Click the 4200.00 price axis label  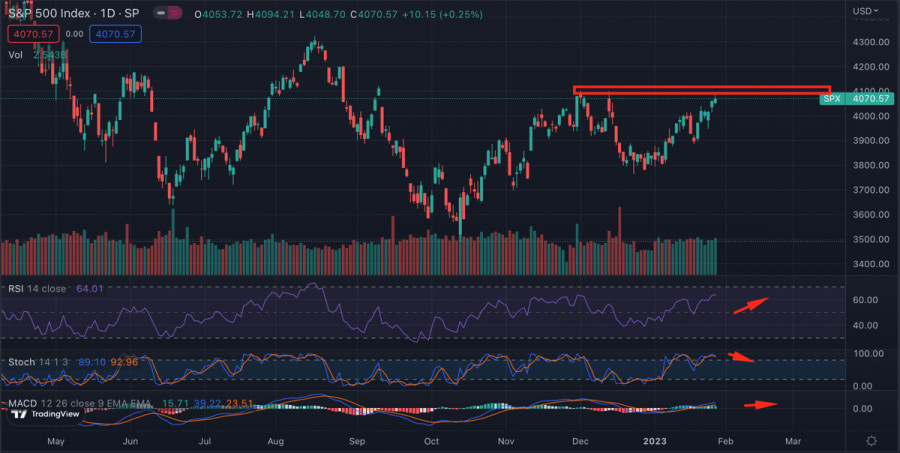click(x=870, y=67)
